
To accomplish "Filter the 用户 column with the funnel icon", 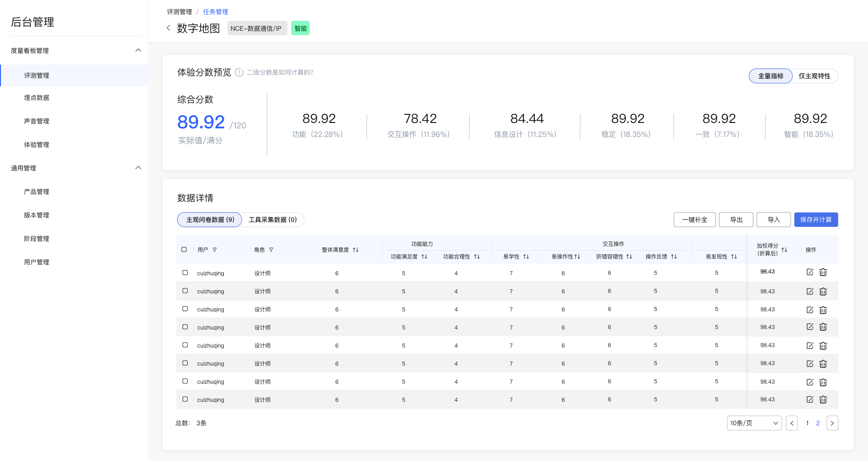I will click(215, 249).
